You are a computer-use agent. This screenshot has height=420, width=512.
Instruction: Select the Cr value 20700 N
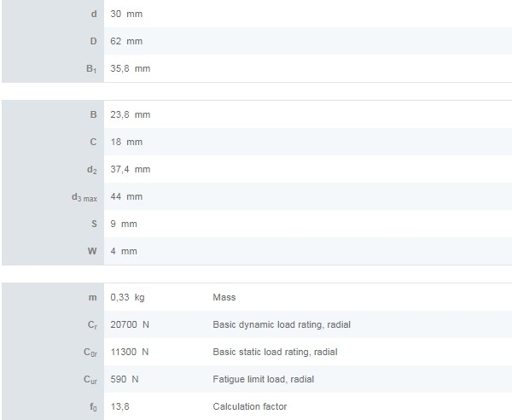(130, 324)
